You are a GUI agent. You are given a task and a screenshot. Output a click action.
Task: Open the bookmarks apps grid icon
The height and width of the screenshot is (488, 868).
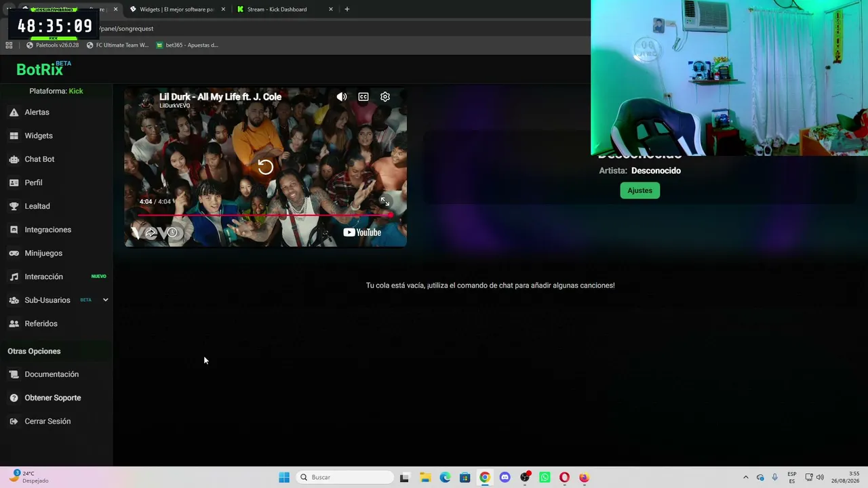pos(9,45)
